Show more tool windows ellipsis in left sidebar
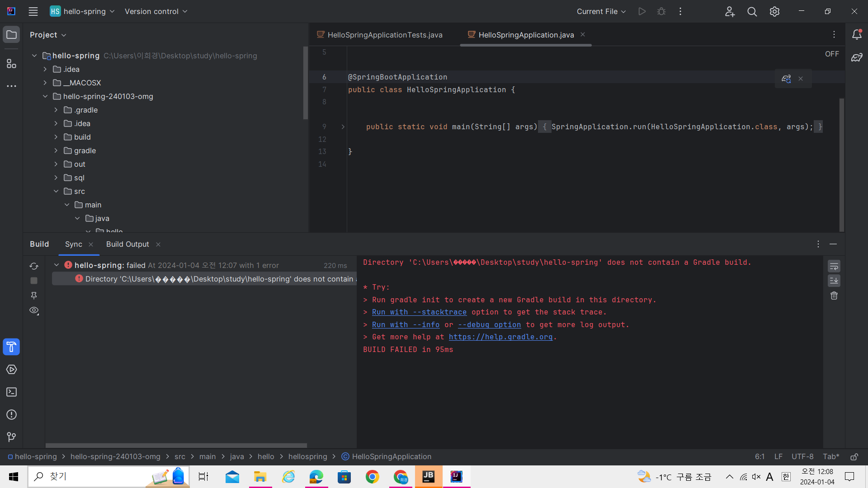Image resolution: width=868 pixels, height=488 pixels. tap(12, 86)
